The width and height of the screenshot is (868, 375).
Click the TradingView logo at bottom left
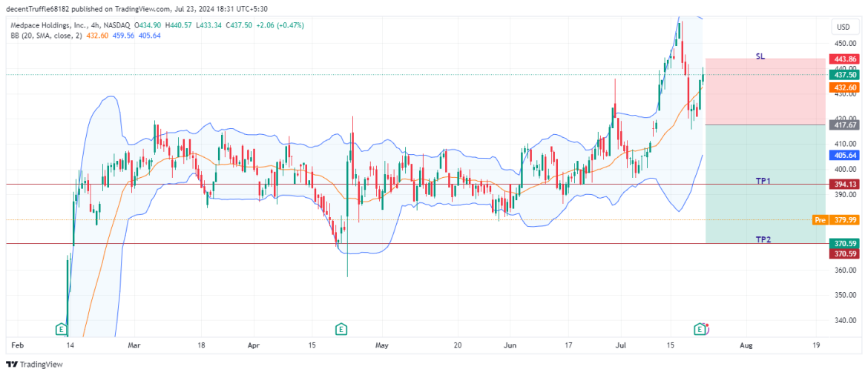point(34,364)
